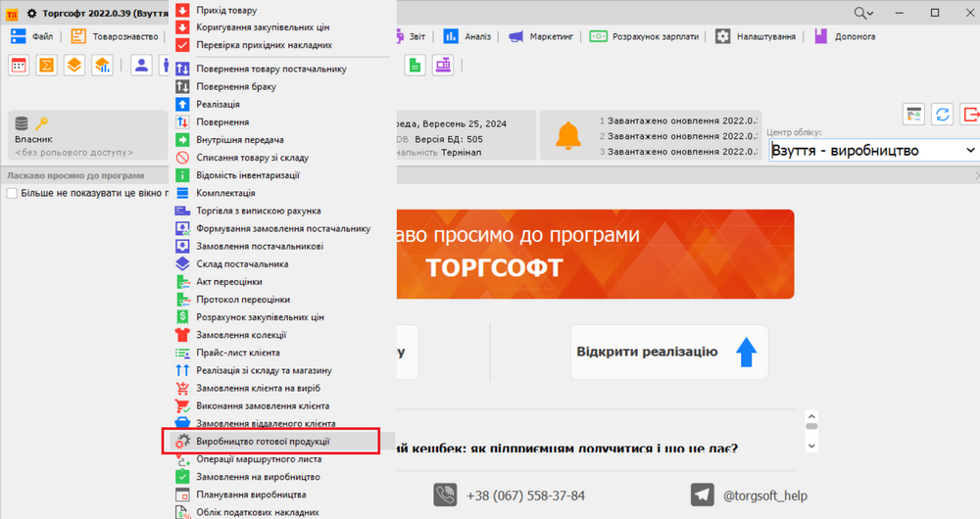980x519 pixels.
Task: Click the orange notification bell icon
Action: 567,136
